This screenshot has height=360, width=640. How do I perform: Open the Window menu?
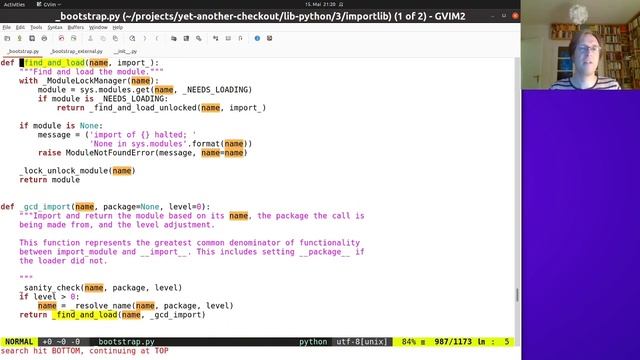click(x=98, y=27)
